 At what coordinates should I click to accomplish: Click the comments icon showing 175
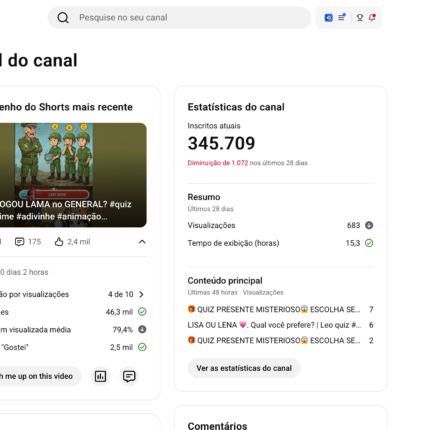coord(20,242)
